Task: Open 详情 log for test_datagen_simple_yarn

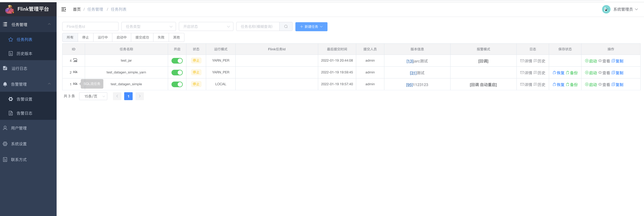Action: tap(526, 73)
